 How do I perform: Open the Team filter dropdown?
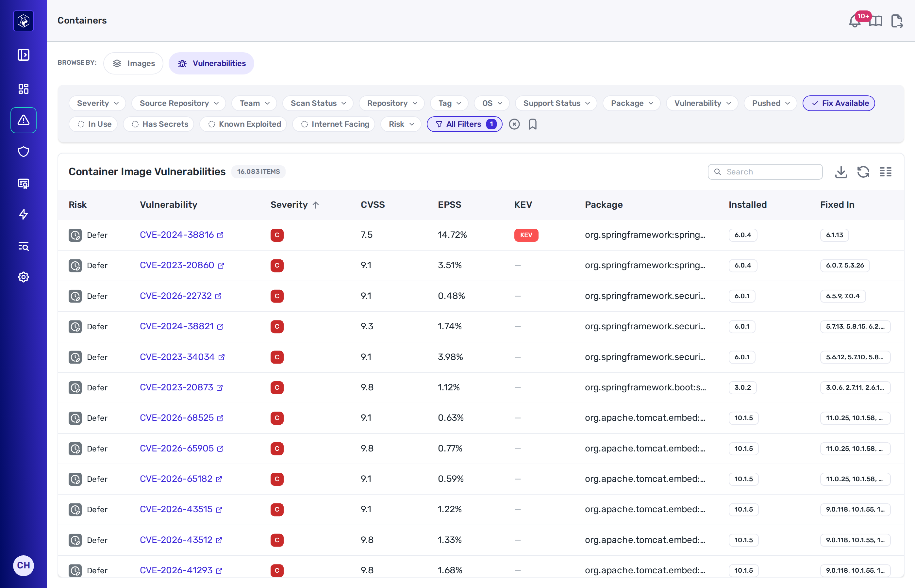254,103
